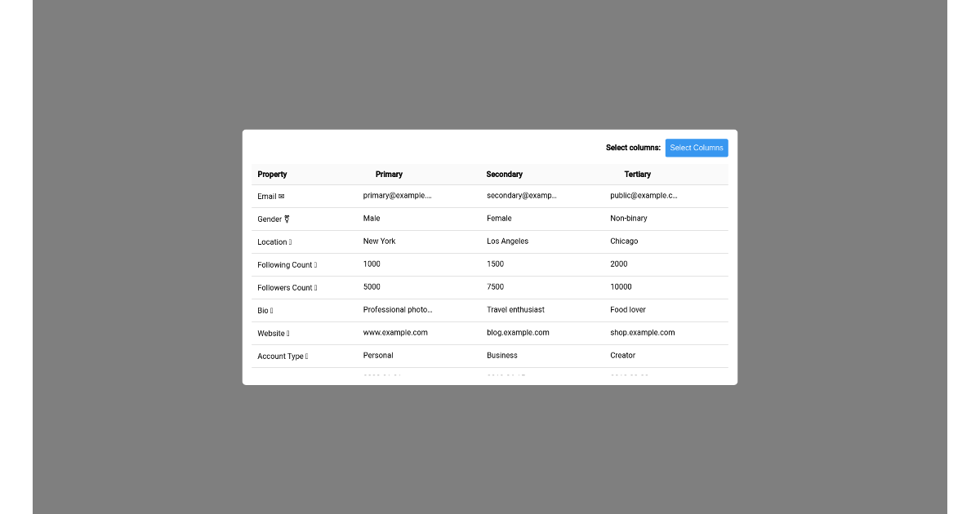Click the icon next to Account Type
The height and width of the screenshot is (514, 980).
pos(307,356)
